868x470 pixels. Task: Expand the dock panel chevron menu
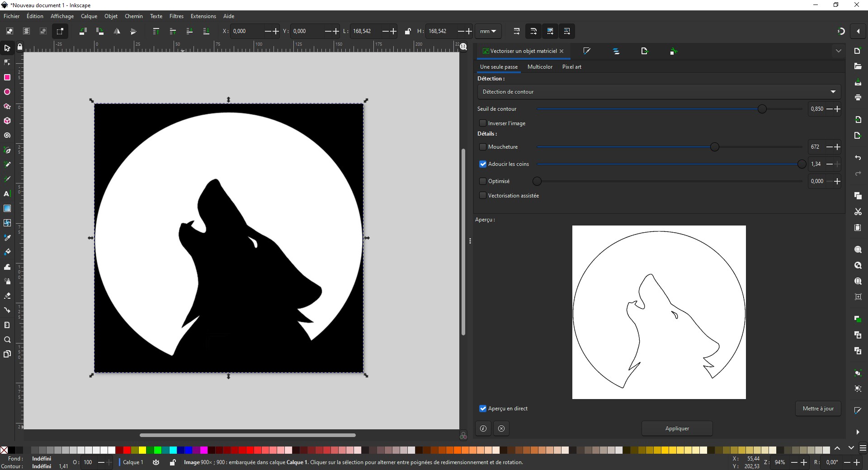coord(838,51)
